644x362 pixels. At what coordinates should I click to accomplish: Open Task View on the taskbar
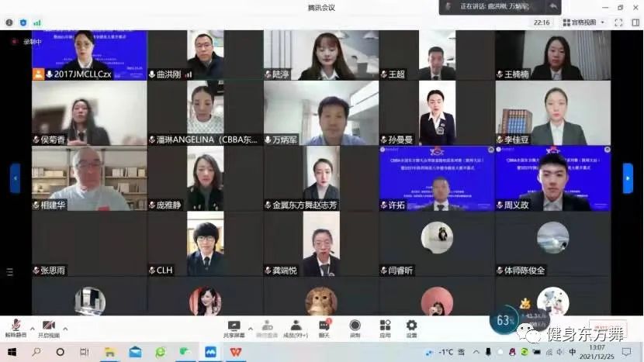(x=85, y=352)
